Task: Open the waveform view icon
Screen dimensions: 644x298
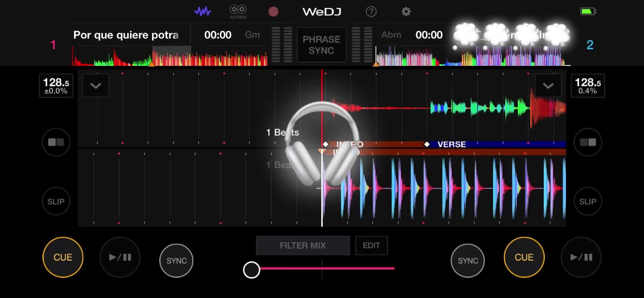Action: coord(203,12)
